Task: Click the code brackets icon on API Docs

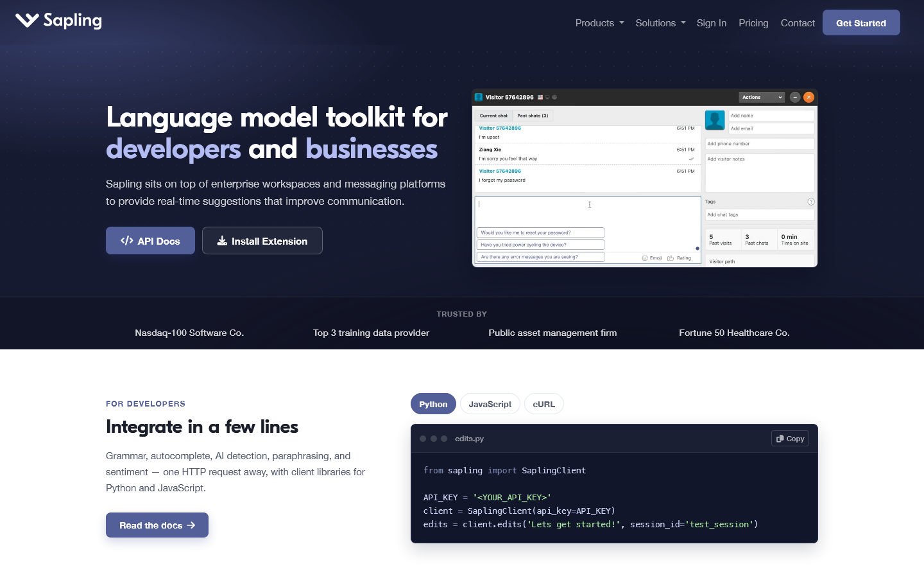Action: tap(126, 241)
